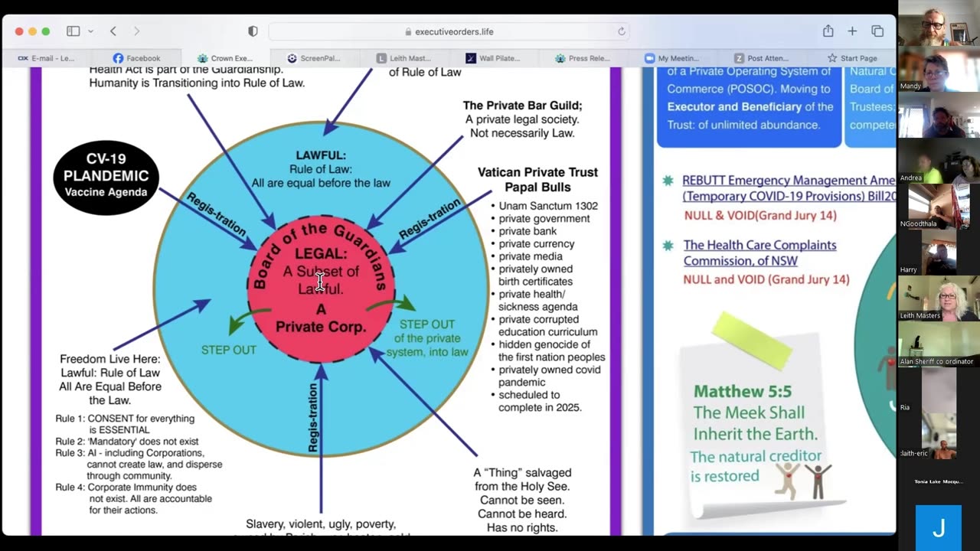Switch to the Facebook tab
This screenshot has width=980, height=551.
[136, 58]
